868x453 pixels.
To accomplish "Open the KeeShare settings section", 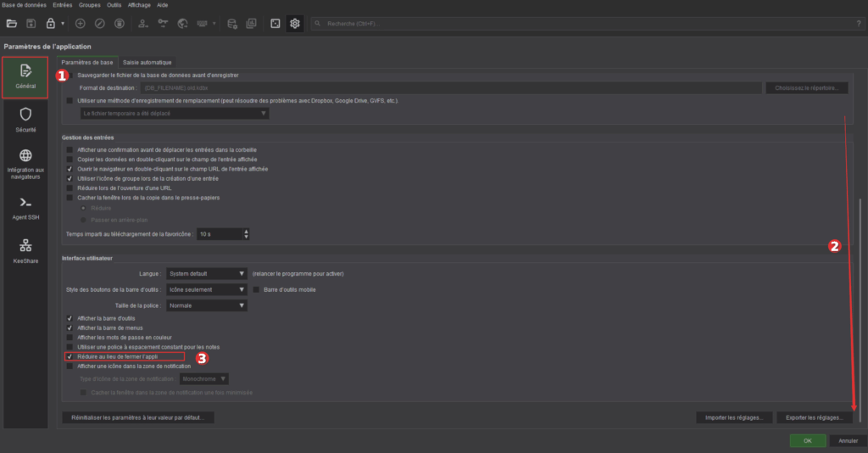I will [25, 251].
